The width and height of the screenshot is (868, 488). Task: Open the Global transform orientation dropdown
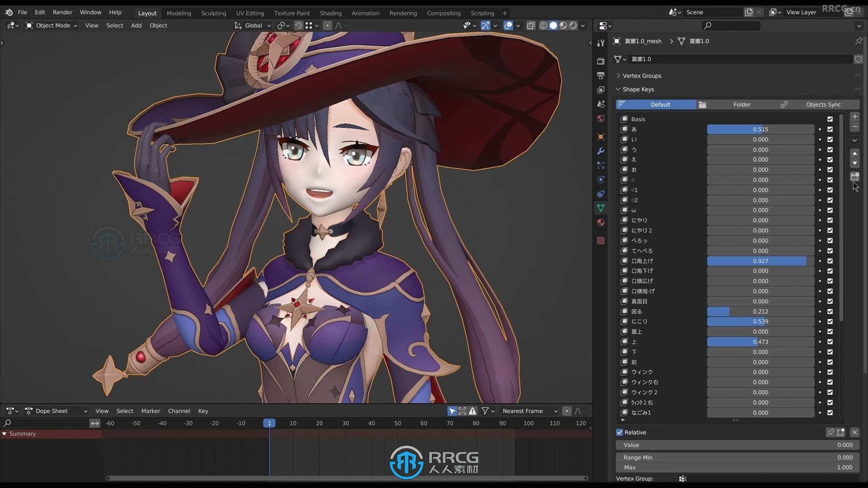pos(253,26)
